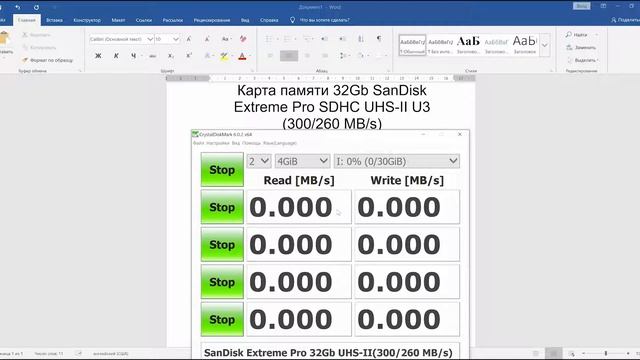
Task: Apply the Обычный style
Action: (412, 45)
